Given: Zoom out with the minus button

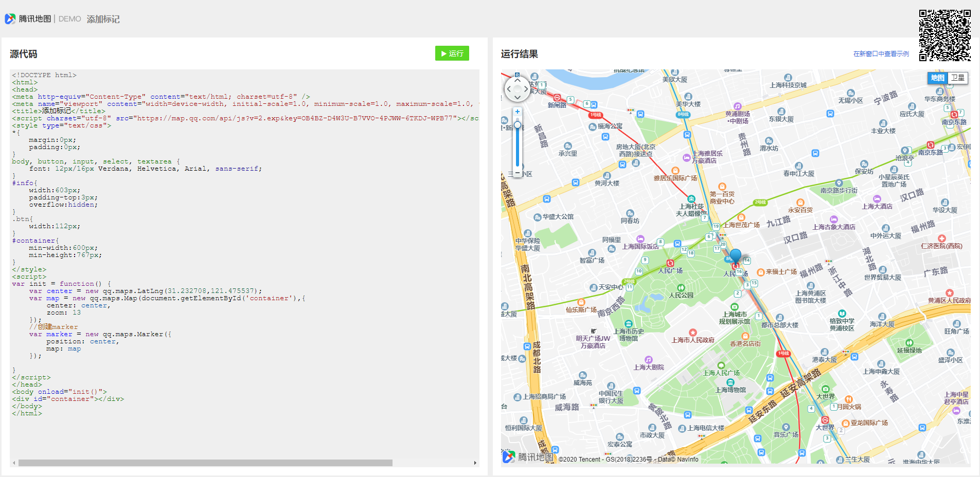Looking at the screenshot, I should (x=518, y=174).
